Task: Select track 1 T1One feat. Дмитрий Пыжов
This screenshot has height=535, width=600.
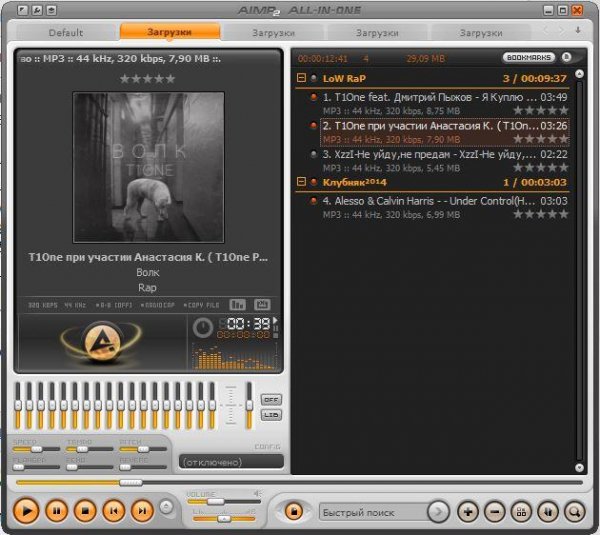Action: (x=444, y=104)
